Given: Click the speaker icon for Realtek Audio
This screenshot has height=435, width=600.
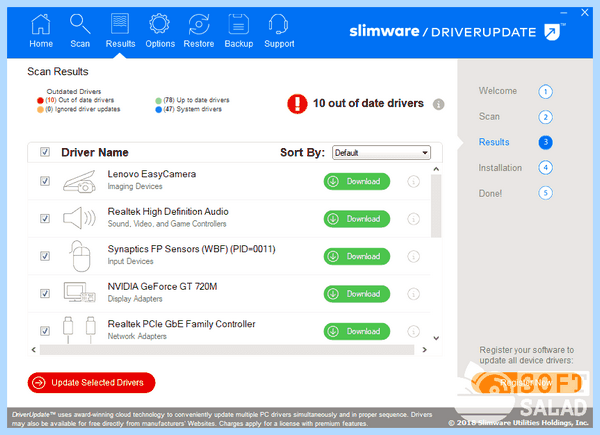Looking at the screenshot, I should (x=79, y=218).
